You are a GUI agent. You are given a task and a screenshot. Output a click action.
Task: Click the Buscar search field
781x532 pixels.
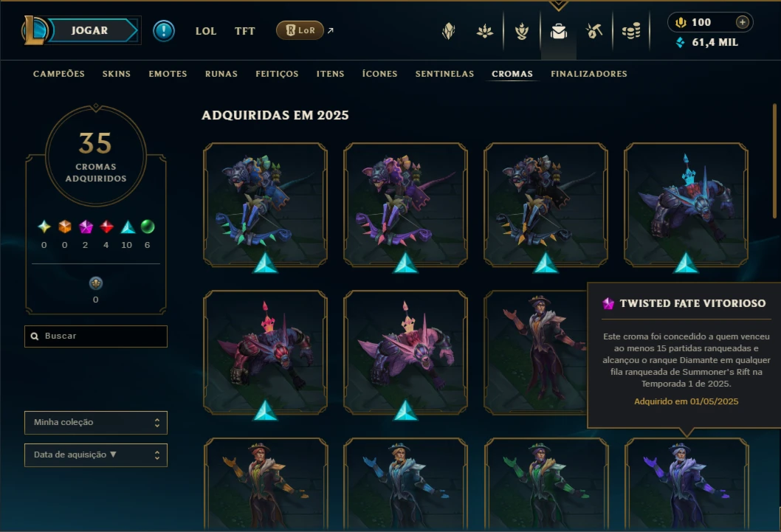click(96, 336)
